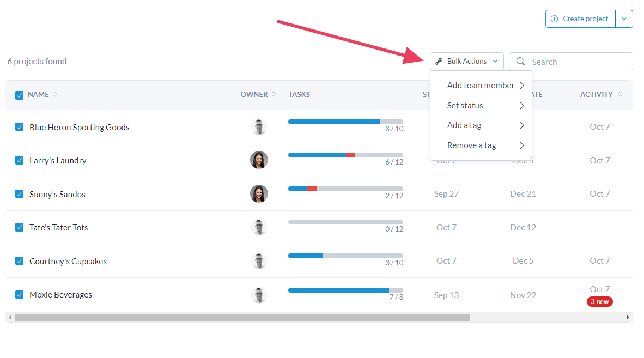
Task: Open the Create project dropdown arrow
Action: click(624, 19)
